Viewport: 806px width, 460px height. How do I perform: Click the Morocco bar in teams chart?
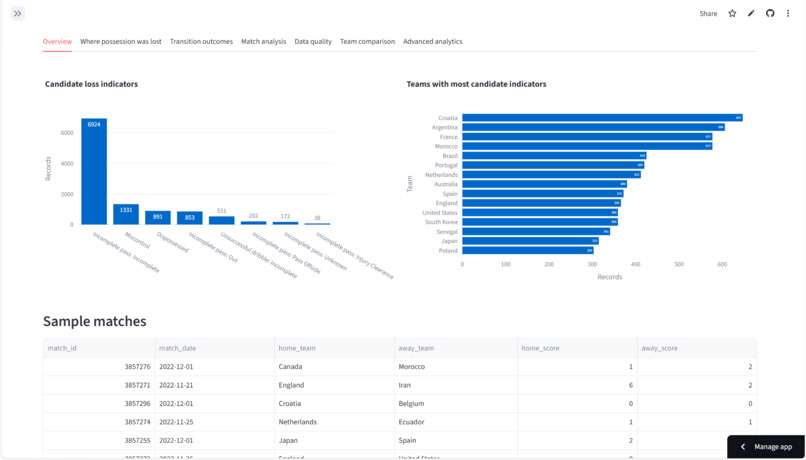pos(587,146)
